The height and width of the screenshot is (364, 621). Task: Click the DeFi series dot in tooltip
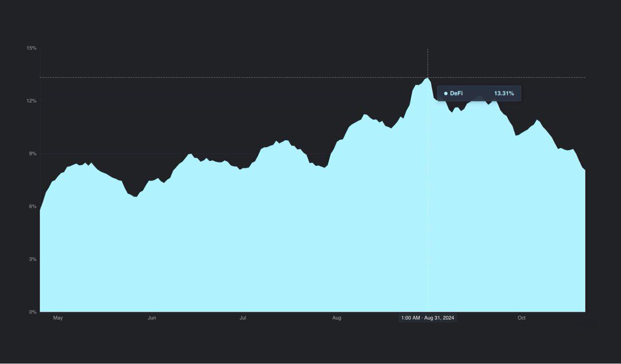(x=446, y=94)
